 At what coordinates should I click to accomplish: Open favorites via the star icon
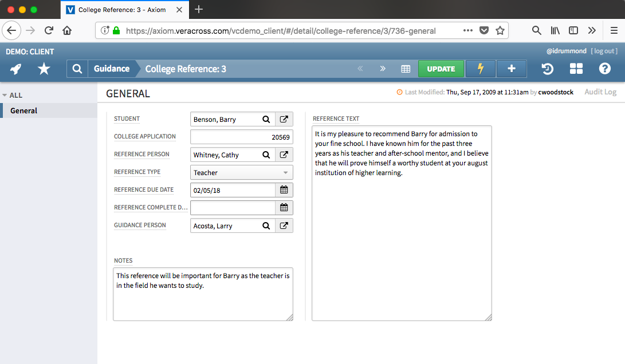click(43, 69)
